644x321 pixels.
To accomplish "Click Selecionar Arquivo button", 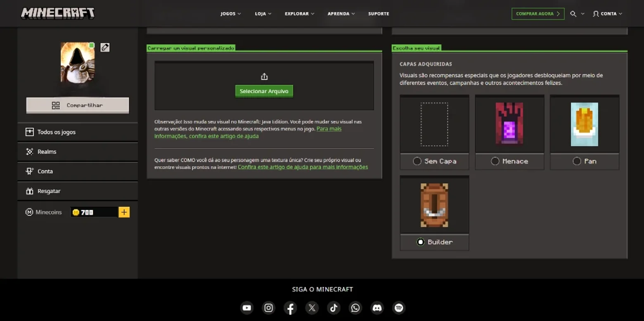I will (x=264, y=91).
